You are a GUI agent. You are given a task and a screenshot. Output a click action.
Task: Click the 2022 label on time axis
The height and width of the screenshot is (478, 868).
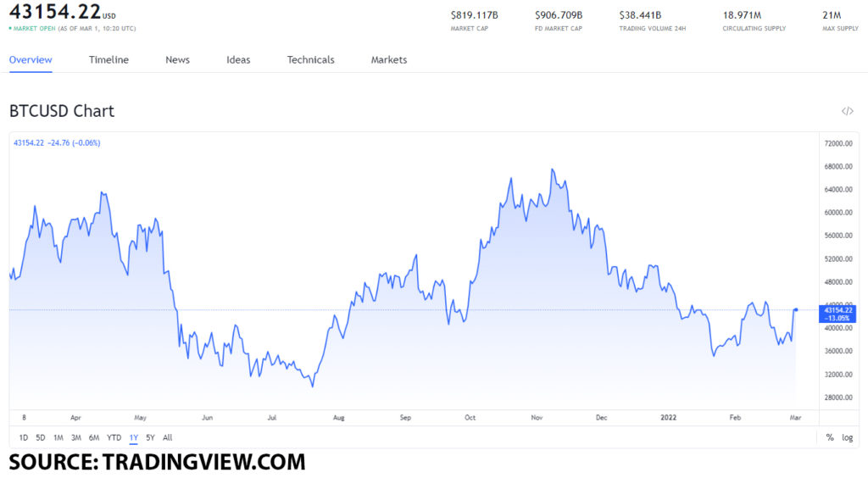pos(668,418)
